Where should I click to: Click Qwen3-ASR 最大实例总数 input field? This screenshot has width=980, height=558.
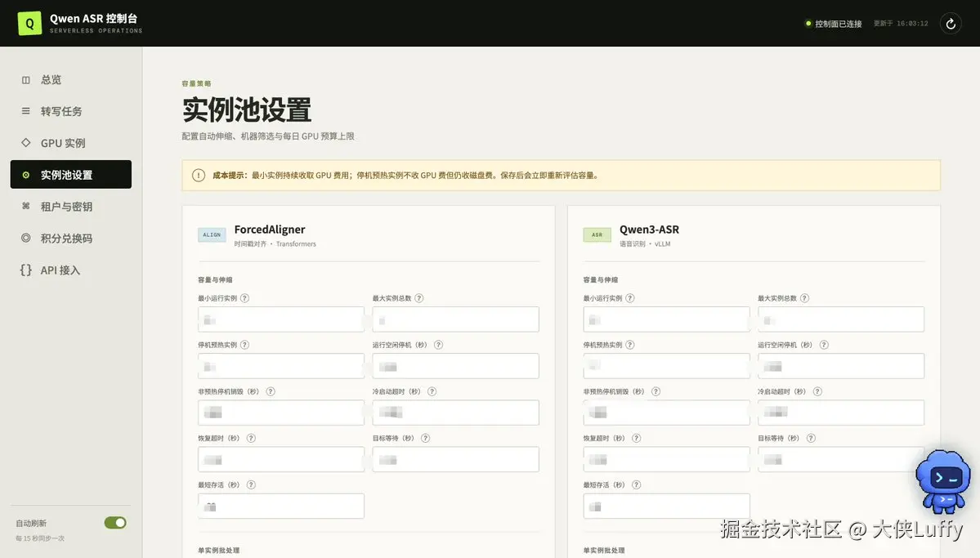pyautogui.click(x=841, y=319)
